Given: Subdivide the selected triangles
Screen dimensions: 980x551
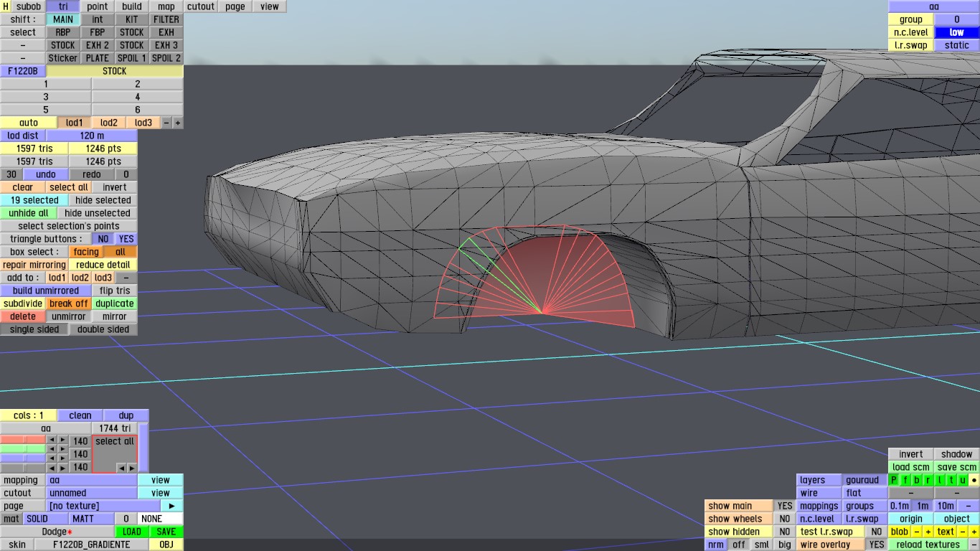Looking at the screenshot, I should click(x=23, y=303).
